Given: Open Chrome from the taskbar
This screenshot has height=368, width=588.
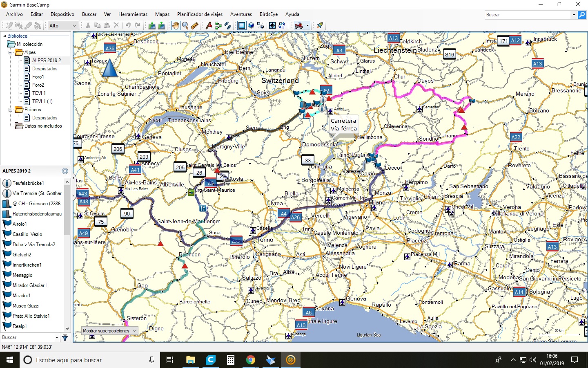Looking at the screenshot, I should click(251, 360).
